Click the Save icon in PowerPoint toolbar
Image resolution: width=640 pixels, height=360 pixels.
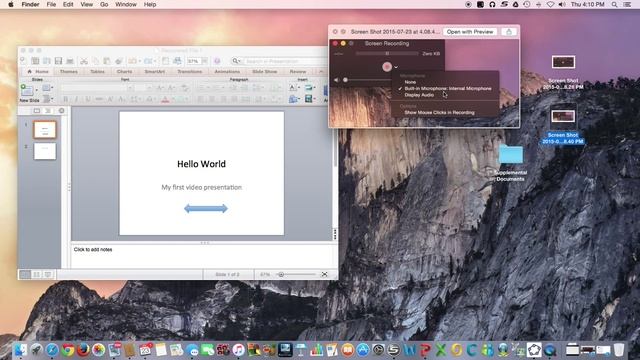[x=58, y=61]
